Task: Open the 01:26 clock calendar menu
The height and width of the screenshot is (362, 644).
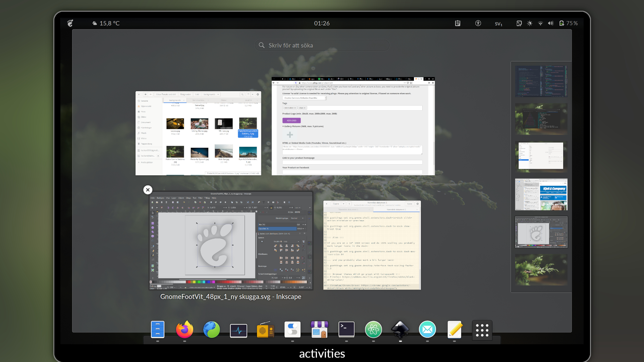Action: point(322,23)
